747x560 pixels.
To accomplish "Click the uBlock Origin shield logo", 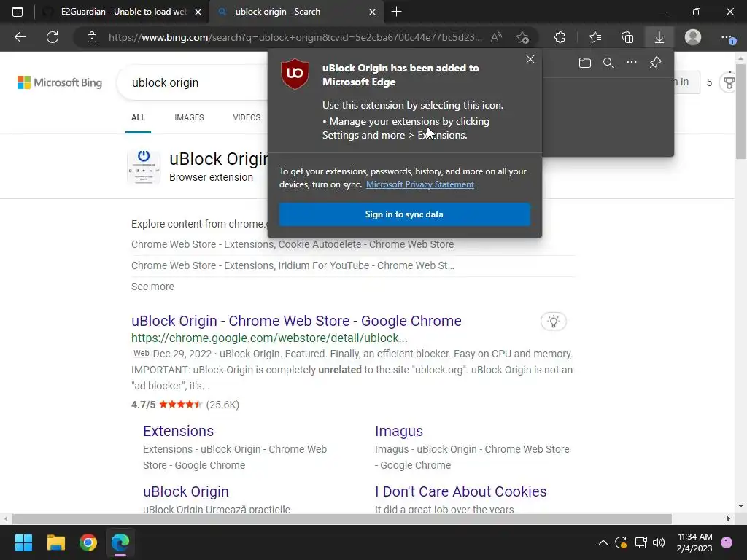I will click(295, 74).
